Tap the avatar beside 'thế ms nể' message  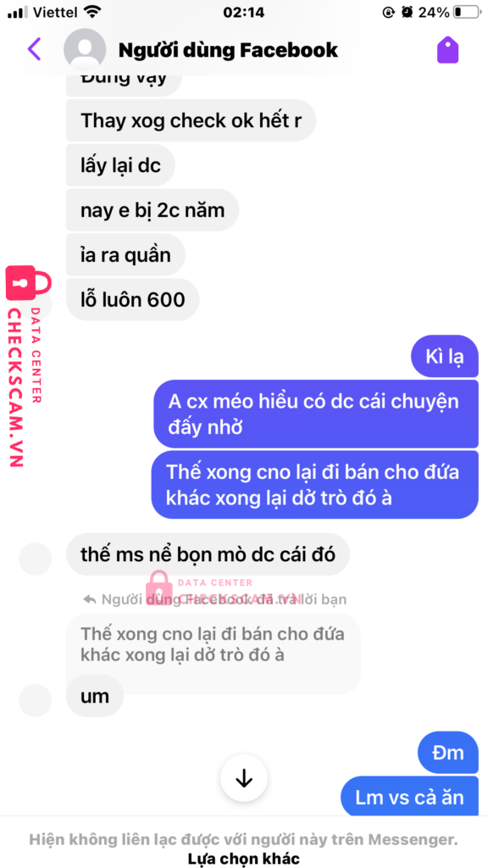[36, 559]
